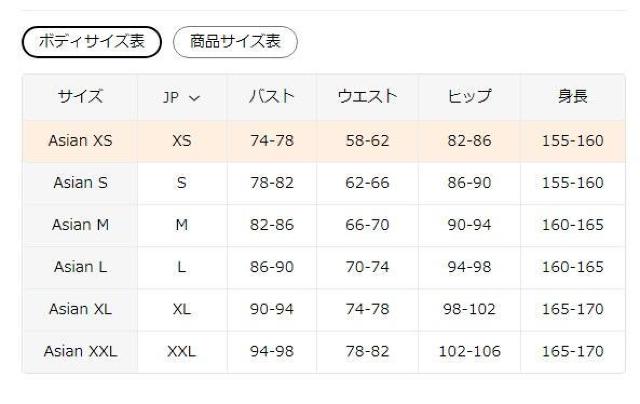Click the ウエスト column header
The width and height of the screenshot is (640, 404).
click(x=367, y=97)
